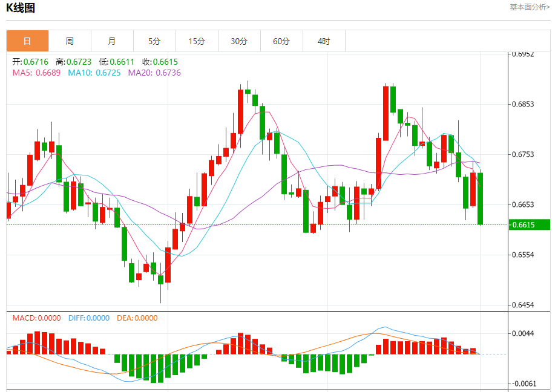Click the DEA:0.0000 indicator label
The width and height of the screenshot is (558, 392).
[137, 318]
